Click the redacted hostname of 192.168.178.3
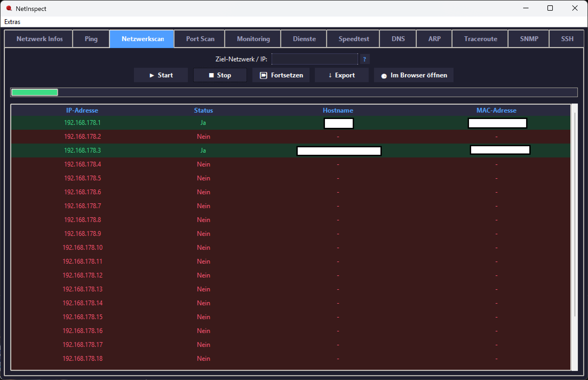 339,151
